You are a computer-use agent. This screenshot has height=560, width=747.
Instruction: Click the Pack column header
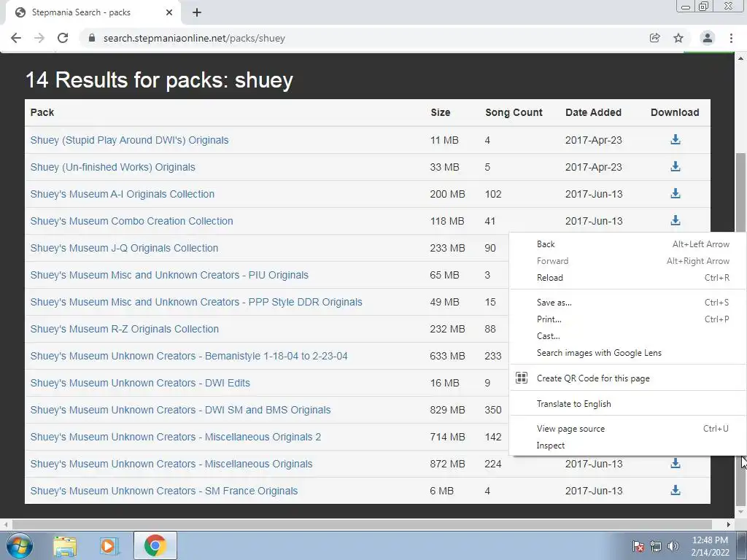pyautogui.click(x=42, y=112)
